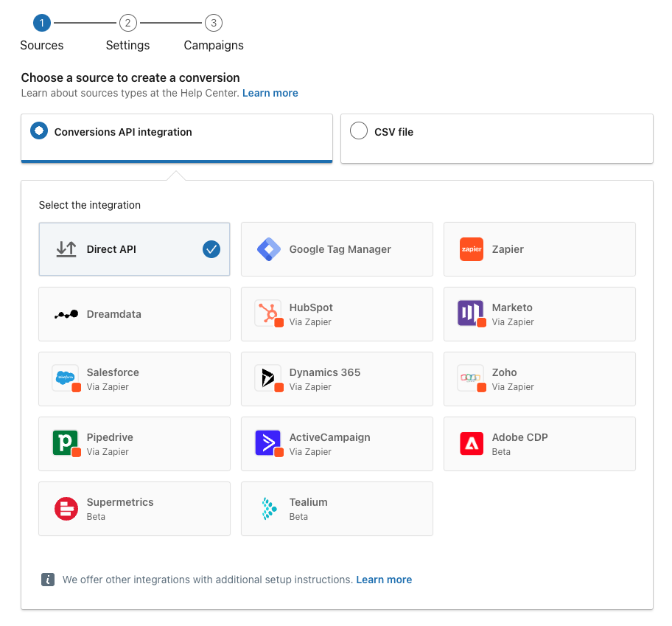Click the HubSpot logo icon
This screenshot has height=626, width=672.
[269, 313]
